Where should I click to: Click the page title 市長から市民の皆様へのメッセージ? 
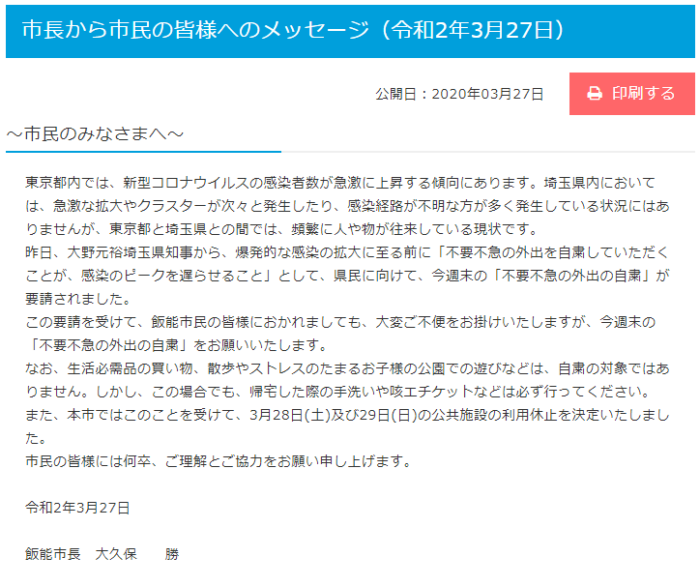point(195,30)
